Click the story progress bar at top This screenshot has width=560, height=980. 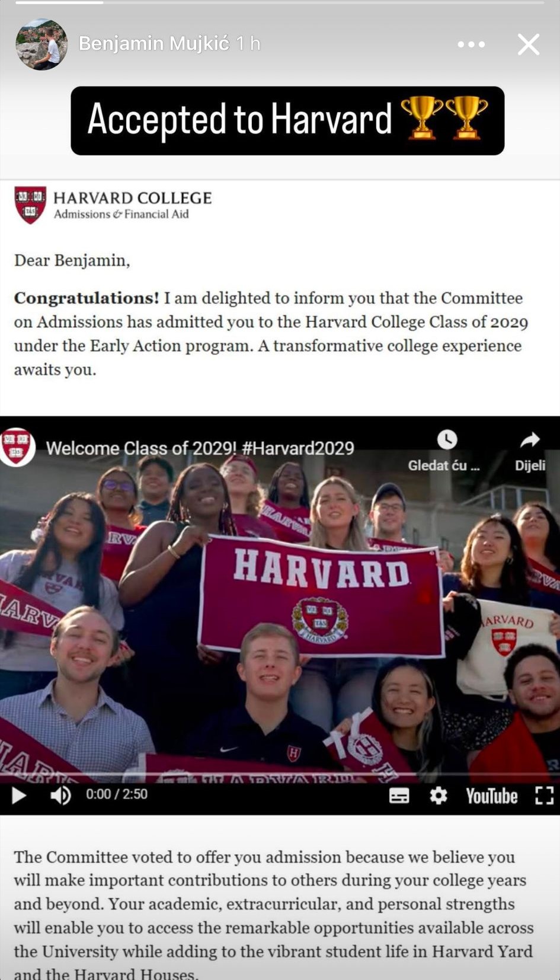[280, 3]
